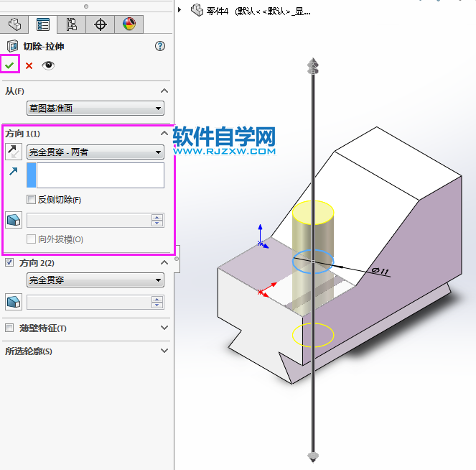Viewport: 476px width, 470px height.
Task: Open the DisplayManager color ball tab
Action: pos(129,24)
